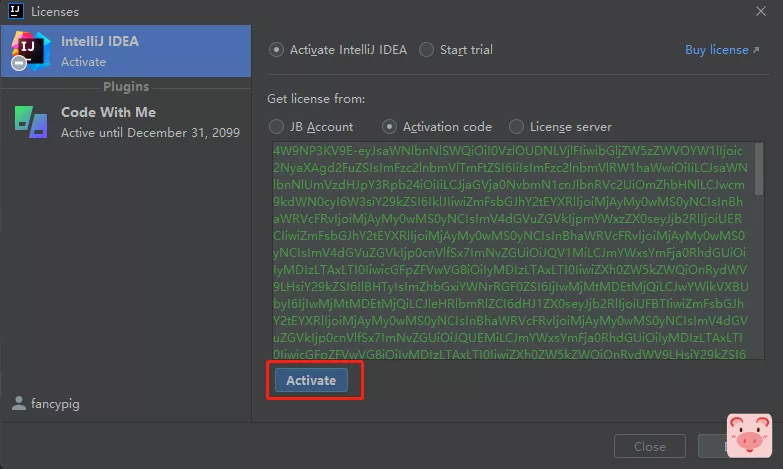Click the fancypig account name

(55, 404)
